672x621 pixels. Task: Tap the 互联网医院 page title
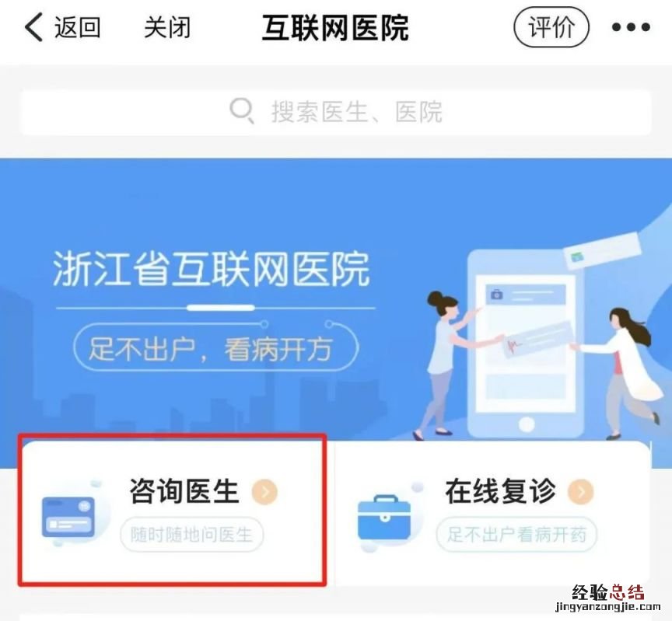click(335, 28)
